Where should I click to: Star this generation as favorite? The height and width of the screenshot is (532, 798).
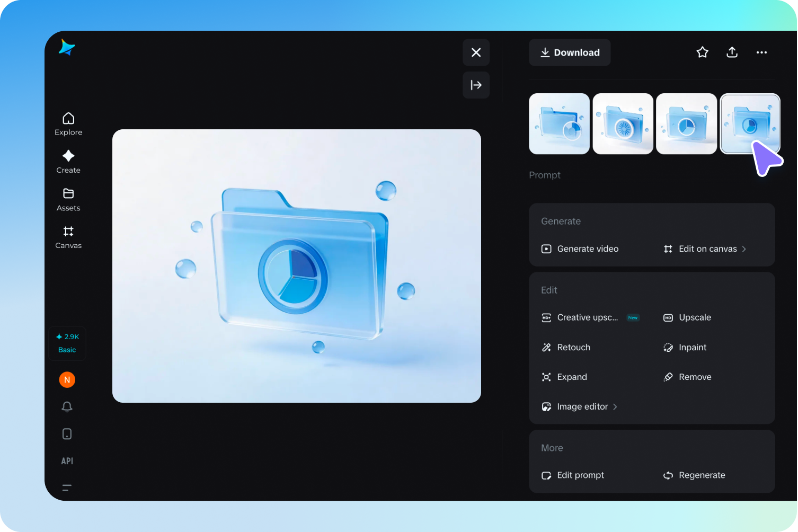(702, 52)
